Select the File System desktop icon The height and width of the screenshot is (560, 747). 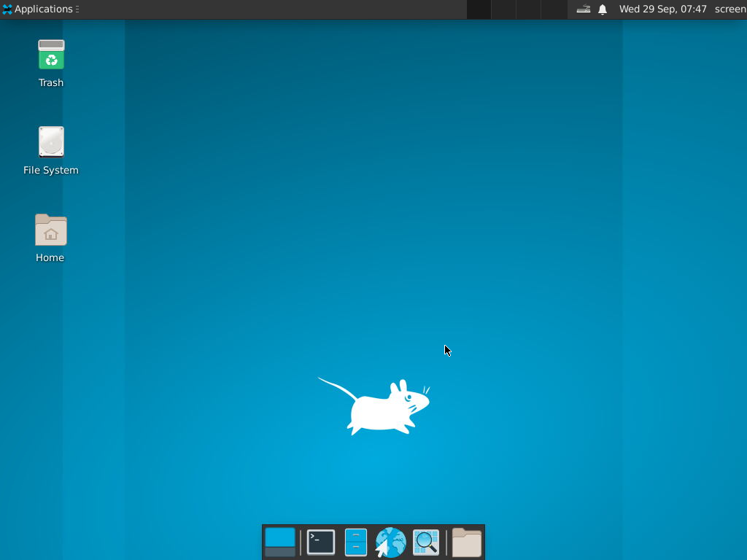51,143
